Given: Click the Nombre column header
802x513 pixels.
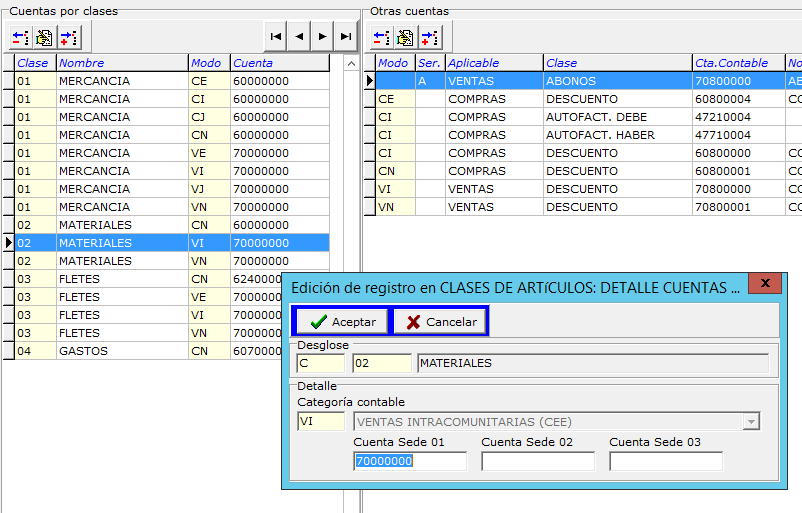Looking at the screenshot, I should (x=121, y=63).
